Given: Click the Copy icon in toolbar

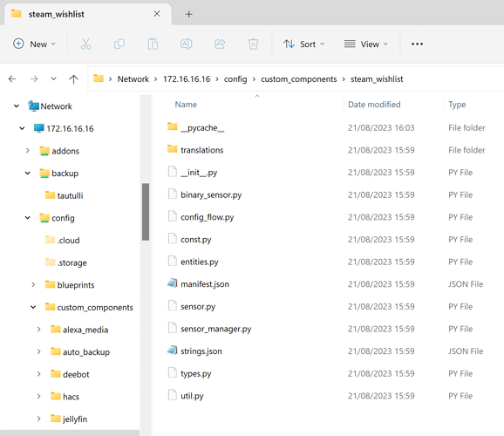Looking at the screenshot, I should tap(119, 44).
